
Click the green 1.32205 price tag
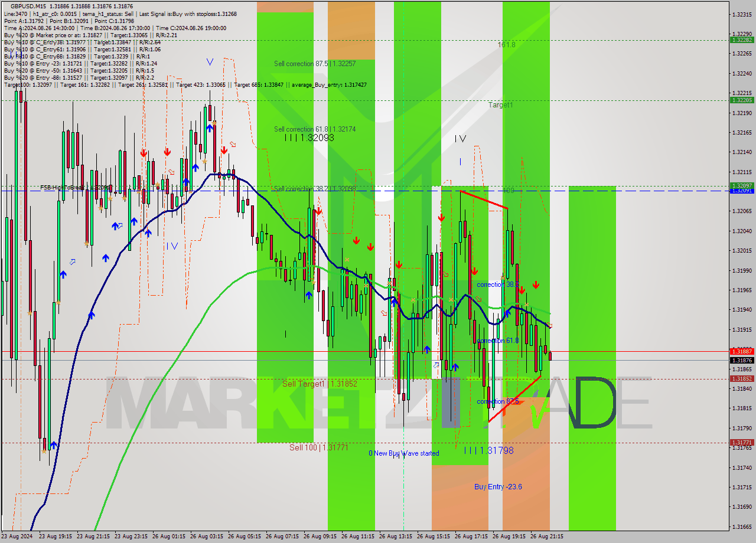click(x=742, y=100)
